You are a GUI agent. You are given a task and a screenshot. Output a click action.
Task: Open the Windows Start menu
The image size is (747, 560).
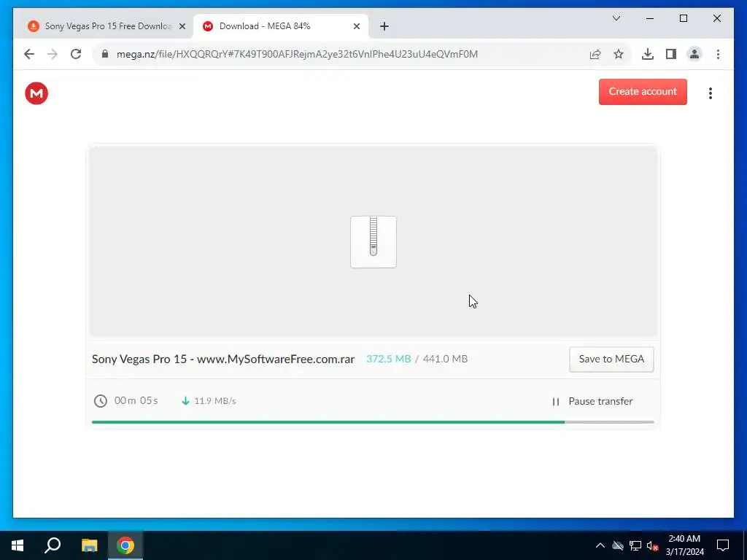pyautogui.click(x=18, y=545)
